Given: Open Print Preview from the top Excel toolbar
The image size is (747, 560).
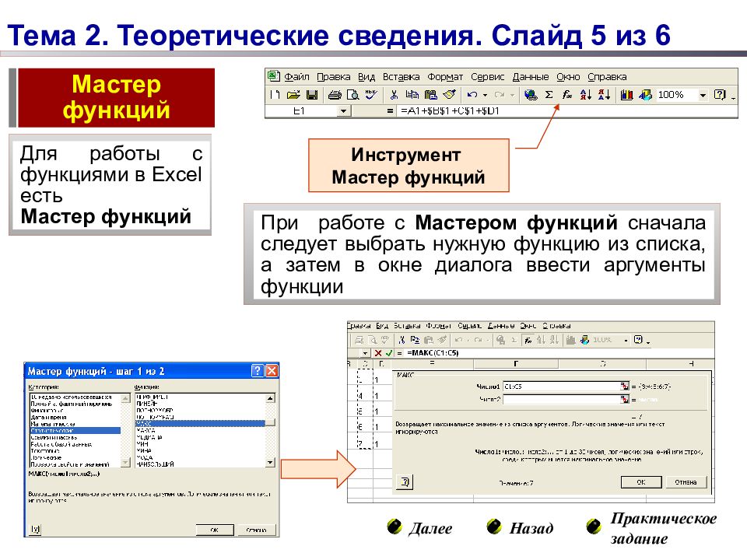Looking at the screenshot, I should pyautogui.click(x=353, y=95).
